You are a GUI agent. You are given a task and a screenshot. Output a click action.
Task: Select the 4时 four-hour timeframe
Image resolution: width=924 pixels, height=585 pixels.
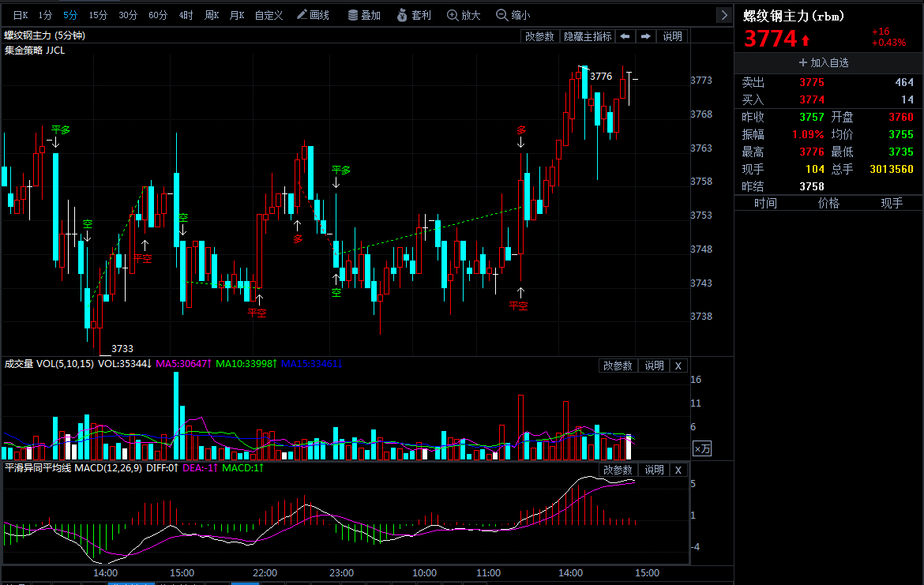click(x=186, y=15)
